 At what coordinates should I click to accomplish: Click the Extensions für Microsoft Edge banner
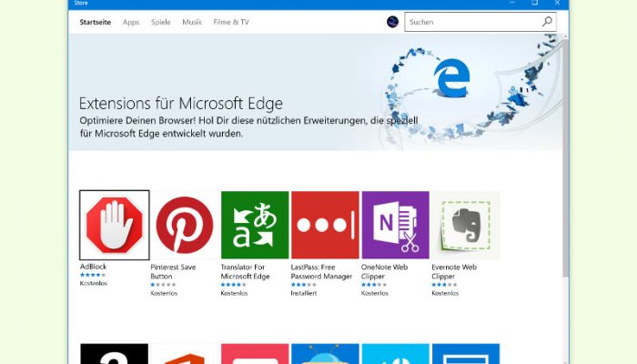pos(315,92)
